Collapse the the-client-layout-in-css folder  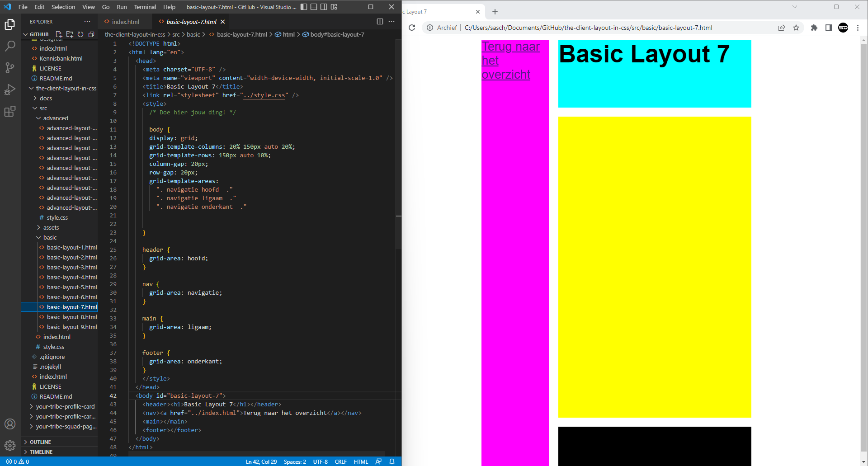click(63, 88)
